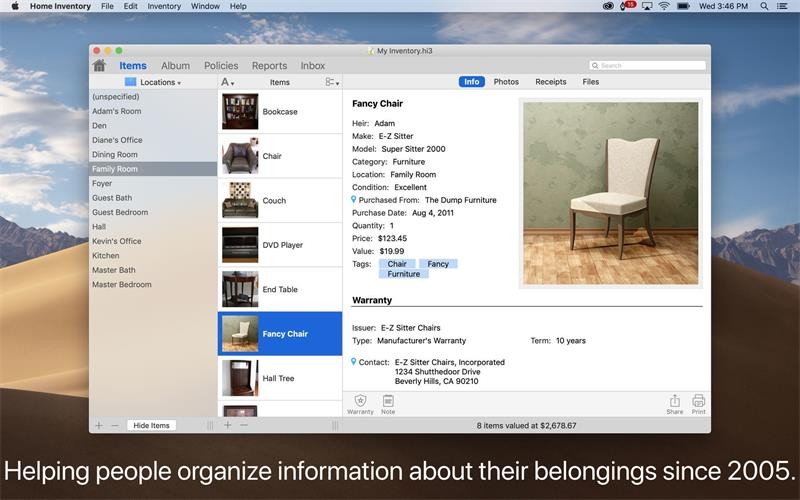
Task: Click the Chair tag
Action: (x=397, y=264)
